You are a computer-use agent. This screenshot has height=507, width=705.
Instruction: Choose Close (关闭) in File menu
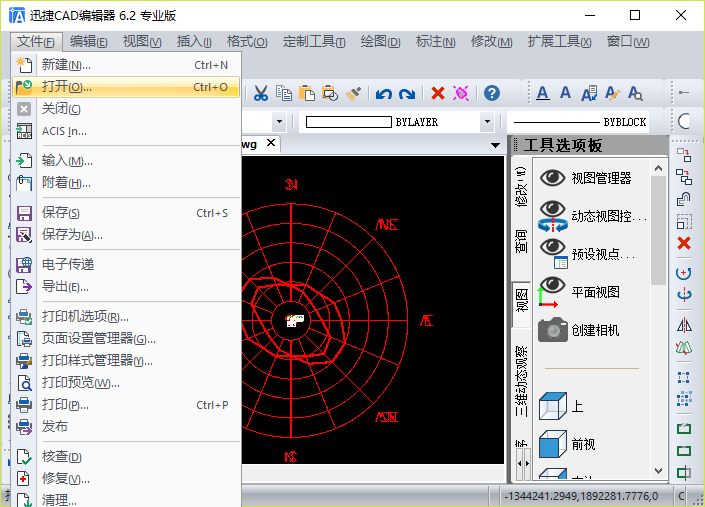coord(126,109)
